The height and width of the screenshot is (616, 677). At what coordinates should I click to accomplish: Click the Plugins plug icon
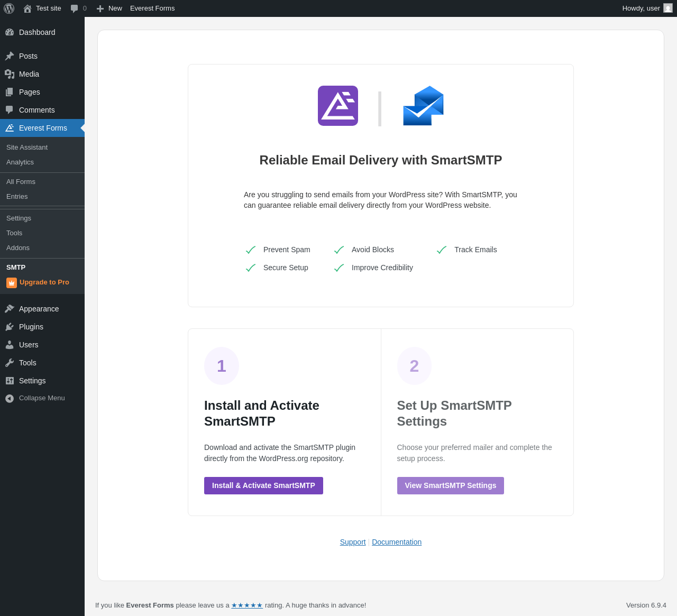pos(10,327)
